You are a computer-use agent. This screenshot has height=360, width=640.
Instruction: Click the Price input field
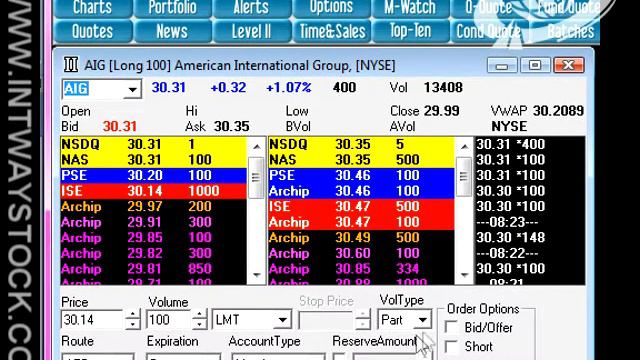[x=92, y=320]
